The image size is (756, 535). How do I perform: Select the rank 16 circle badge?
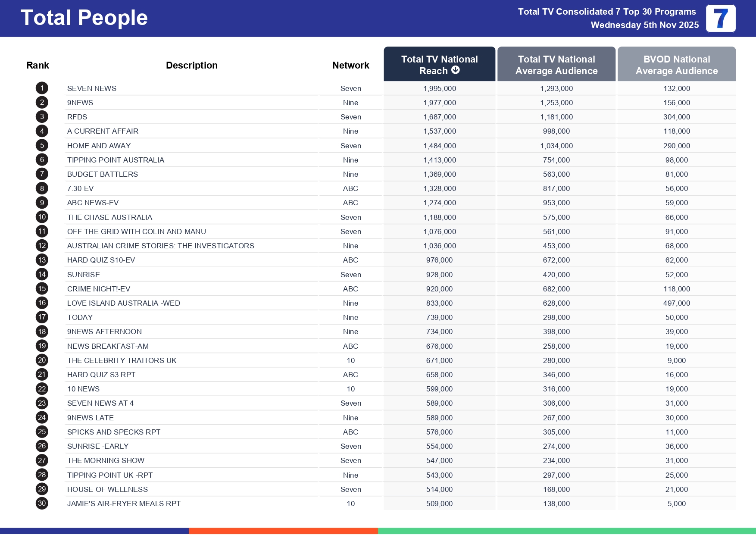[42, 303]
